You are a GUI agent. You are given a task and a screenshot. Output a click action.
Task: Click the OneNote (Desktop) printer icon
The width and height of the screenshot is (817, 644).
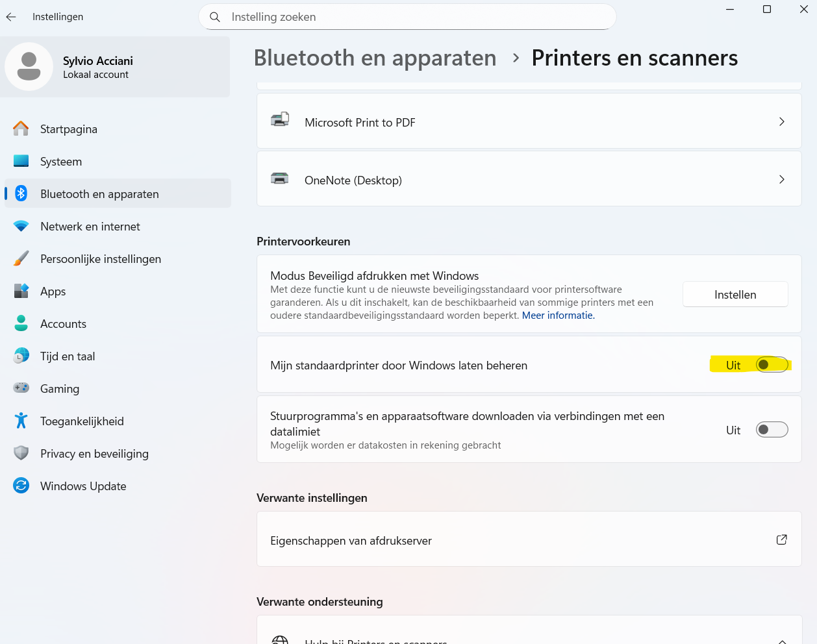(x=280, y=179)
